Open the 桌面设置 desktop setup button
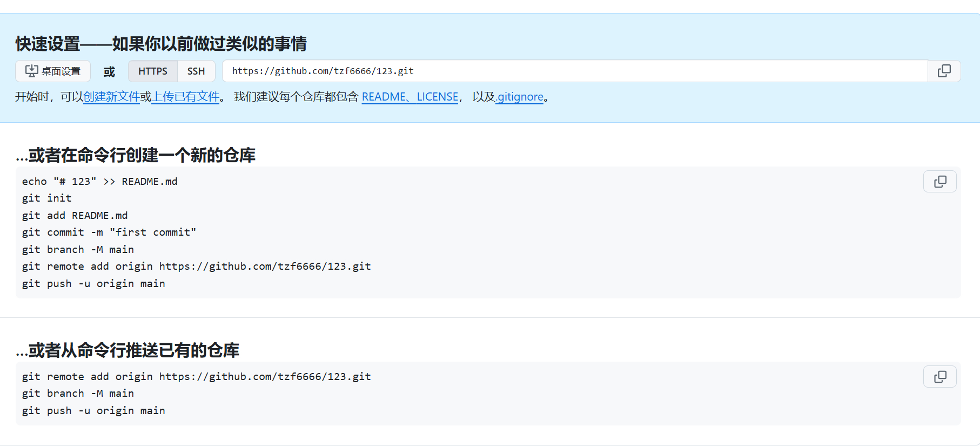Image resolution: width=980 pixels, height=446 pixels. tap(53, 71)
